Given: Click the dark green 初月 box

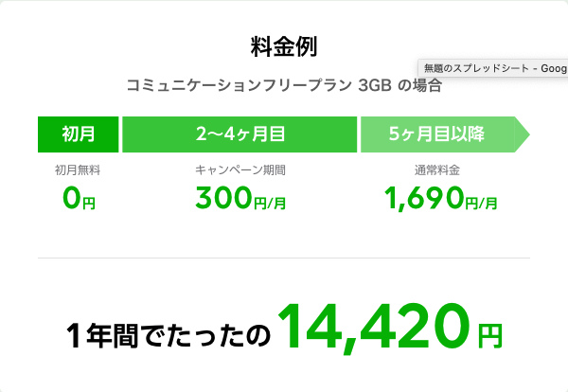Looking at the screenshot, I should [79, 134].
